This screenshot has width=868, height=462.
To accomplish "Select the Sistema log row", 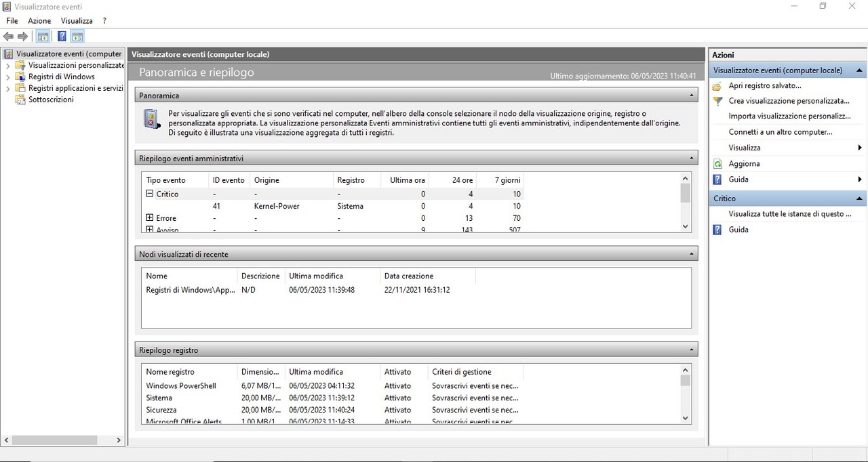I will pyautogui.click(x=332, y=398).
